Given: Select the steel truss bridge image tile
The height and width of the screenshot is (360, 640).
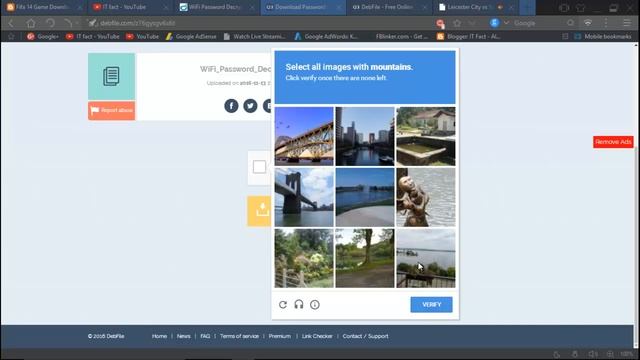Looking at the screenshot, I should pyautogui.click(x=304, y=136).
